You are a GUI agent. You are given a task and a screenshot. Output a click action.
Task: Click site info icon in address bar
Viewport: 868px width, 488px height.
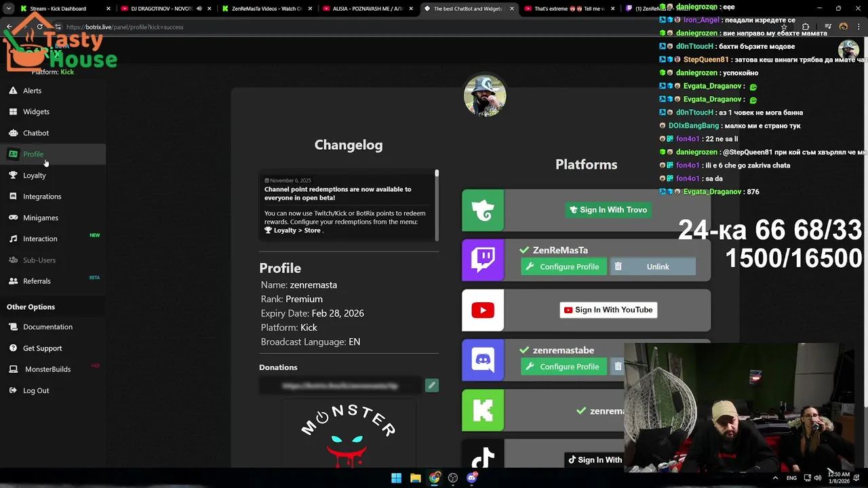[58, 27]
